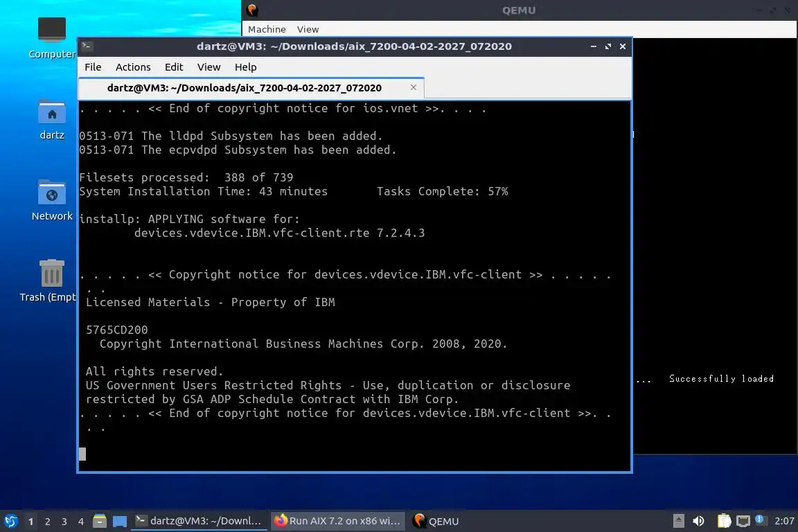
Task: Click the '5765CD200' text line
Action: 116,330
